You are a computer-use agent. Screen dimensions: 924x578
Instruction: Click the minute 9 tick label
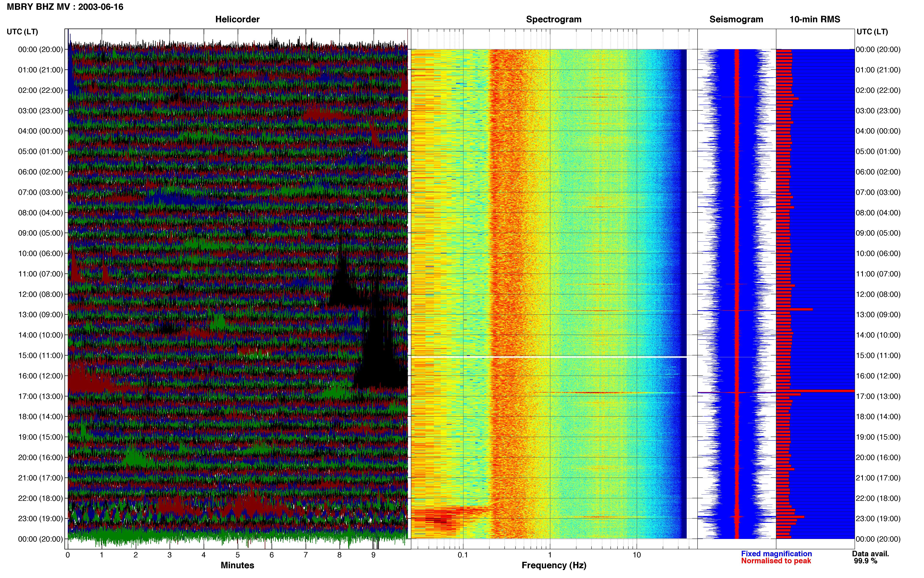click(373, 555)
